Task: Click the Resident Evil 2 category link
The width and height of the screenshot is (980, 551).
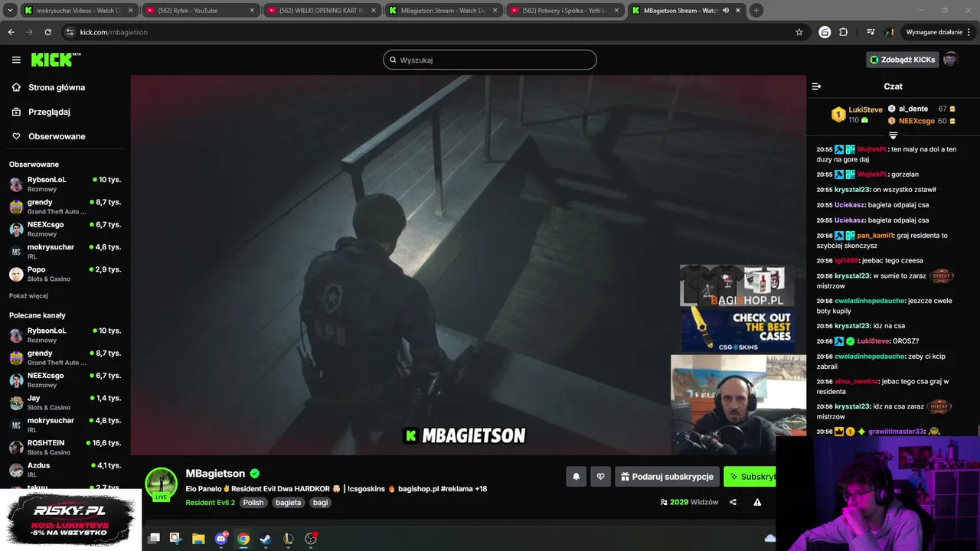Action: coord(210,503)
